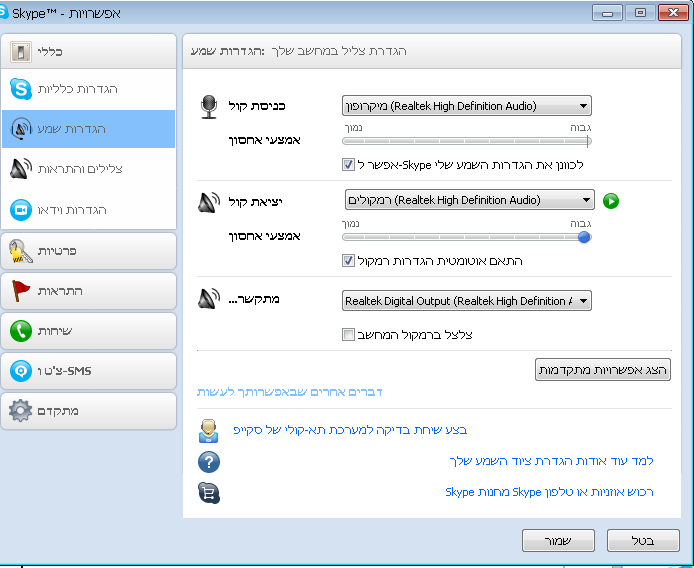Minimize the Skype options window
This screenshot has width=694, height=568.
[607, 13]
